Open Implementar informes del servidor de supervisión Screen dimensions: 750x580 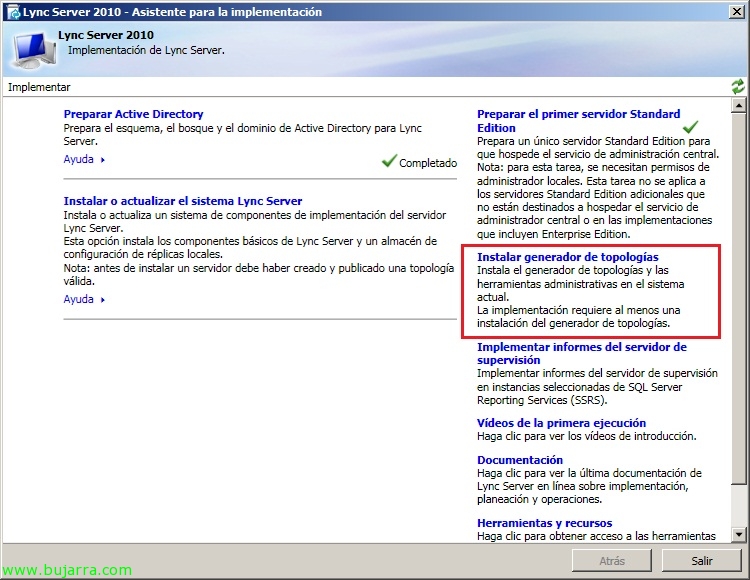pyautogui.click(x=582, y=353)
